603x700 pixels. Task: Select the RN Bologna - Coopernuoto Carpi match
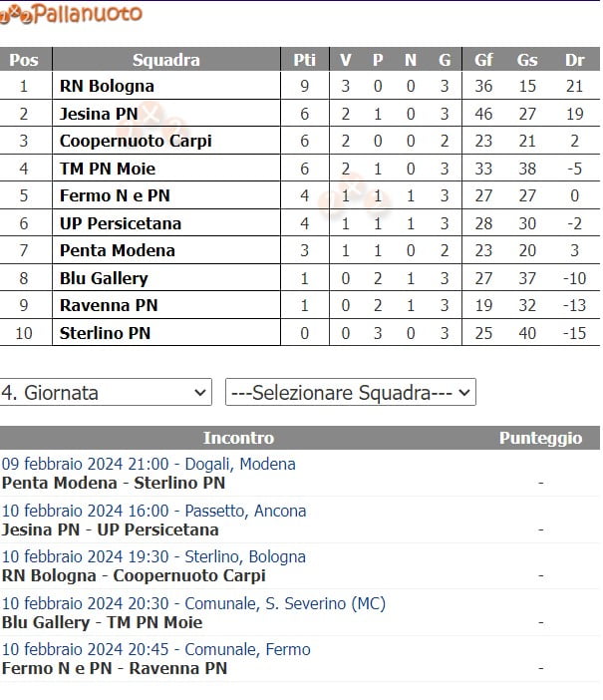(x=134, y=575)
